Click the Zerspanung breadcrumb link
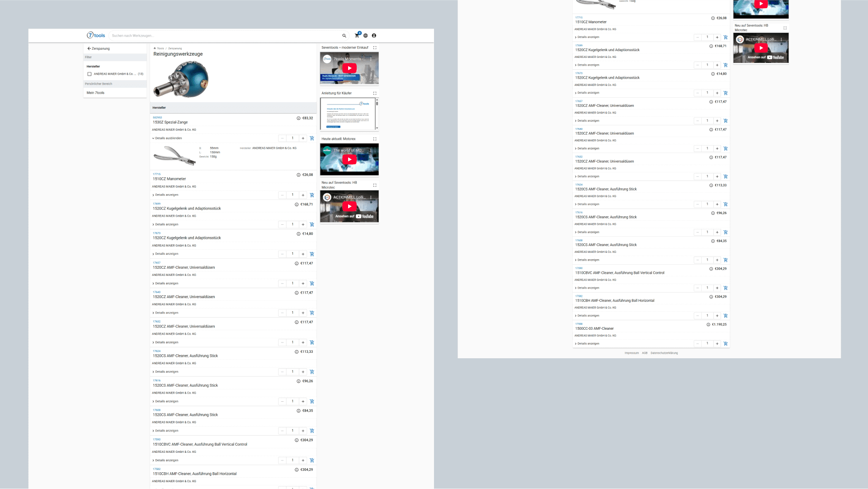The height and width of the screenshot is (489, 868). 175,48
